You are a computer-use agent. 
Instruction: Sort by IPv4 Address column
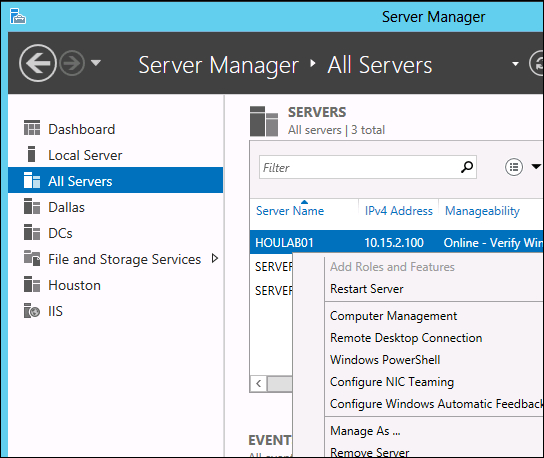[399, 211]
